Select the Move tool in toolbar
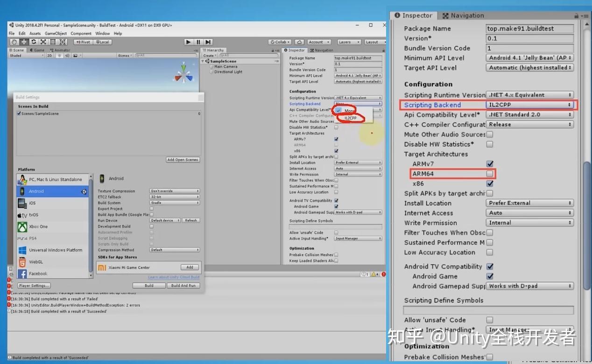The height and width of the screenshot is (364, 592). [23, 42]
